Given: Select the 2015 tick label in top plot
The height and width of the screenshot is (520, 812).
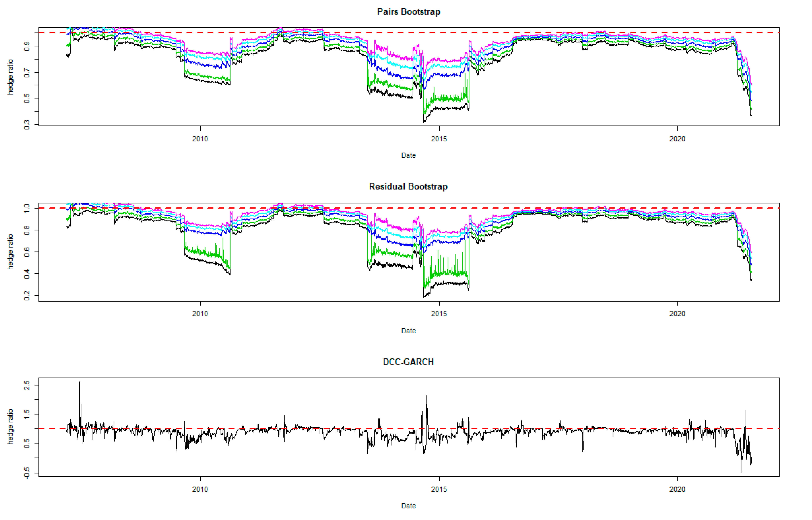Looking at the screenshot, I should (x=439, y=139).
